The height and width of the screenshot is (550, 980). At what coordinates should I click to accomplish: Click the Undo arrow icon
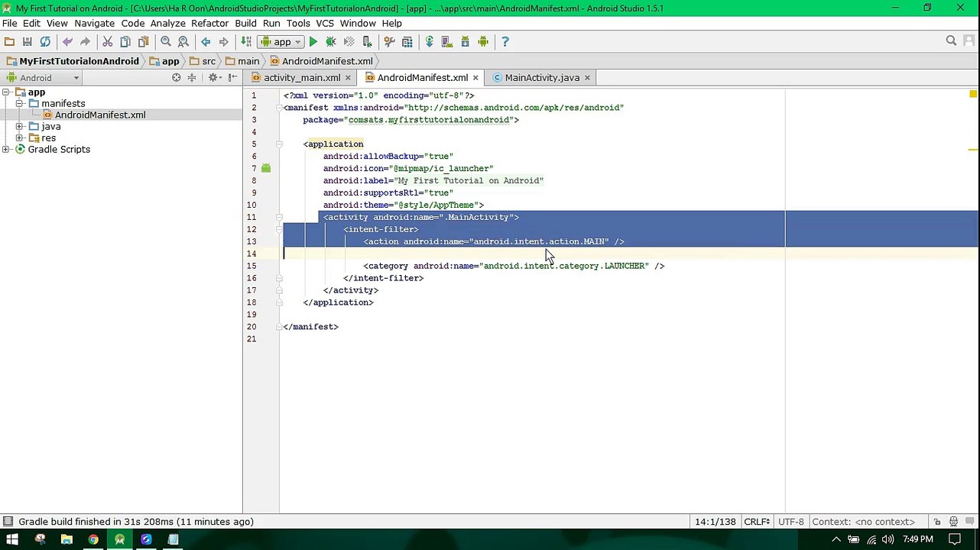click(67, 42)
